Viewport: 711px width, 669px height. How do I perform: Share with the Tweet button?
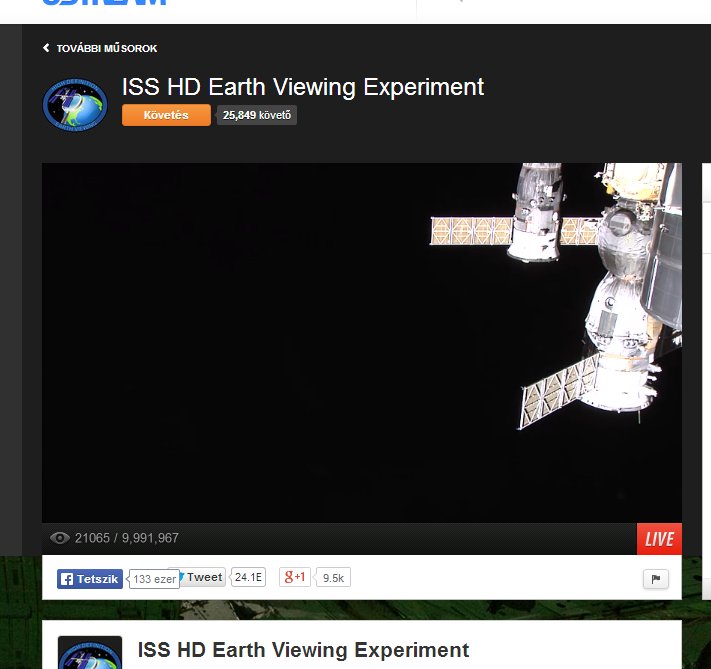(x=203, y=577)
